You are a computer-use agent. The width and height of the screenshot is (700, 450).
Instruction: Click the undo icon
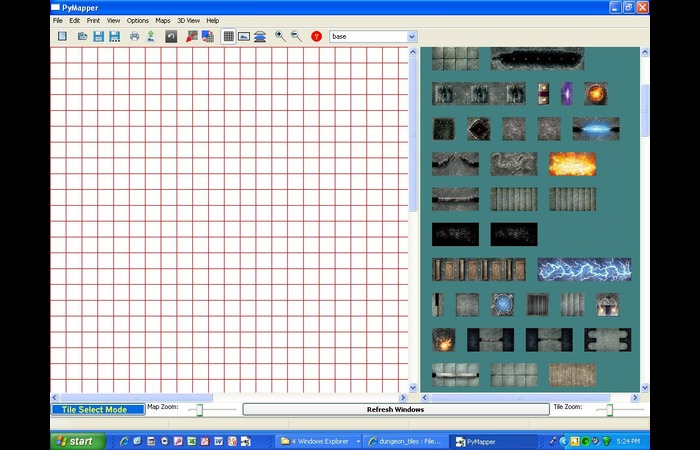171,36
